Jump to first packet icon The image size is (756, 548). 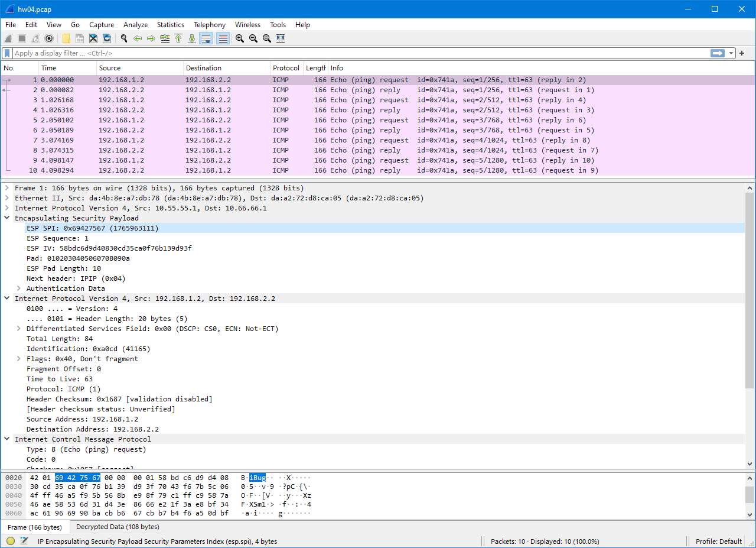[178, 38]
